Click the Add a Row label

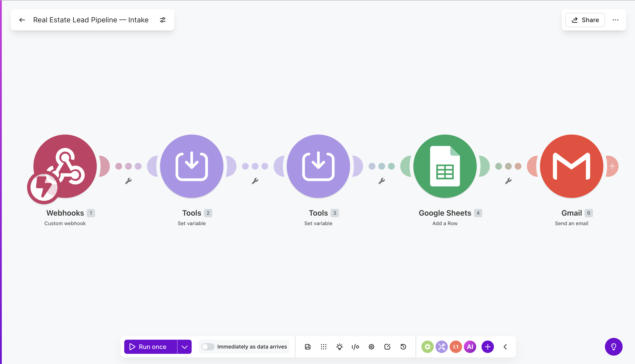pos(445,223)
